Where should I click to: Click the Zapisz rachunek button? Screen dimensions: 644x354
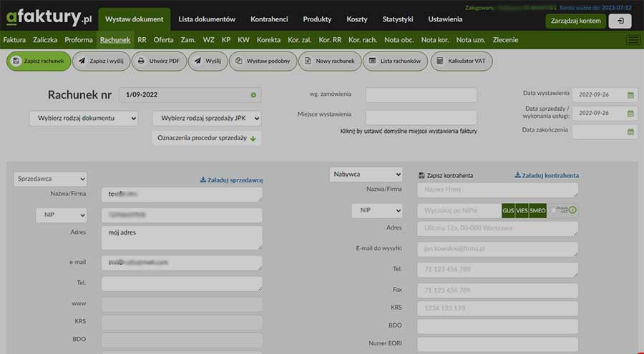pyautogui.click(x=39, y=62)
